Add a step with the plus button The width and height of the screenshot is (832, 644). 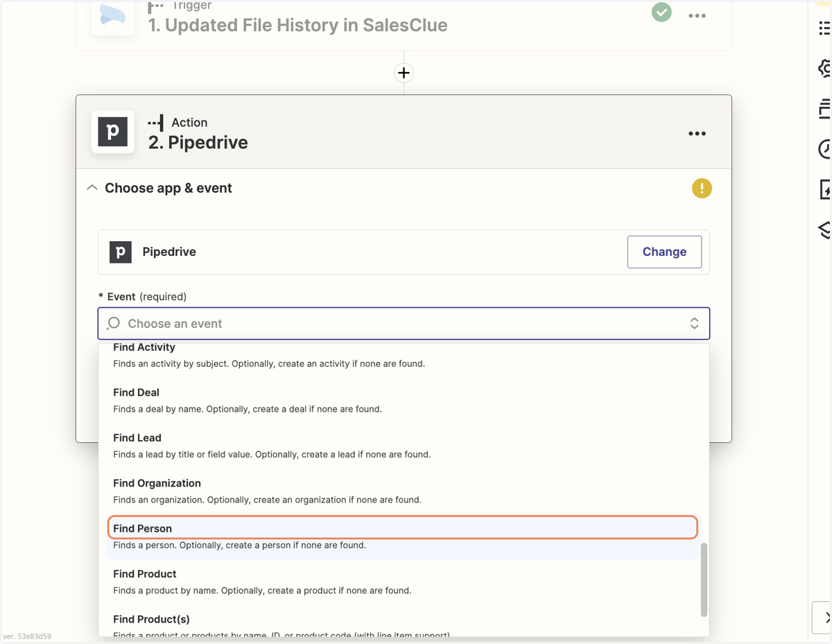pos(404,73)
